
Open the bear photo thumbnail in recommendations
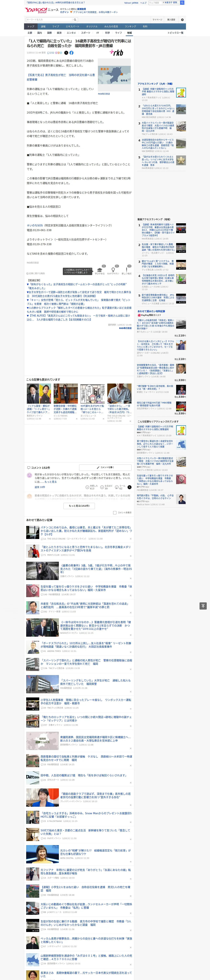[42, 571]
